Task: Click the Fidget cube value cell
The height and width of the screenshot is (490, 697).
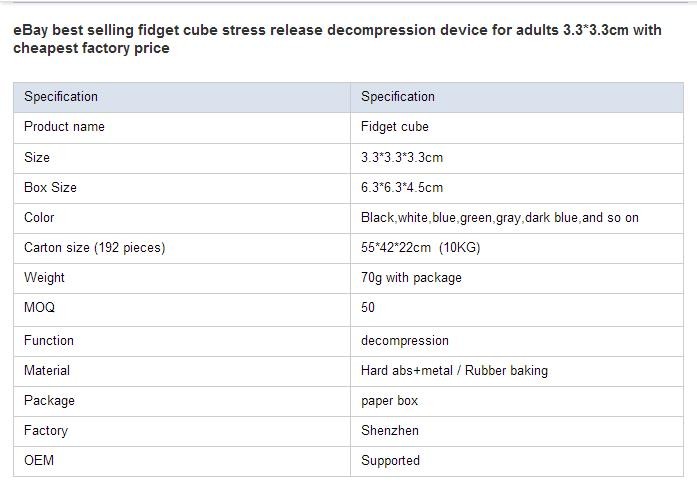Action: (517, 127)
